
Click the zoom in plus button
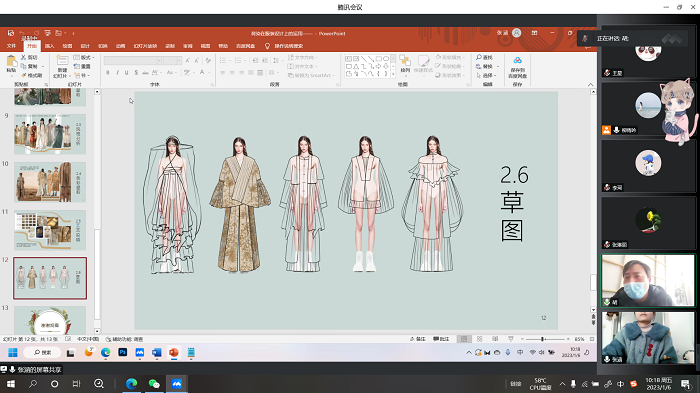click(x=568, y=339)
